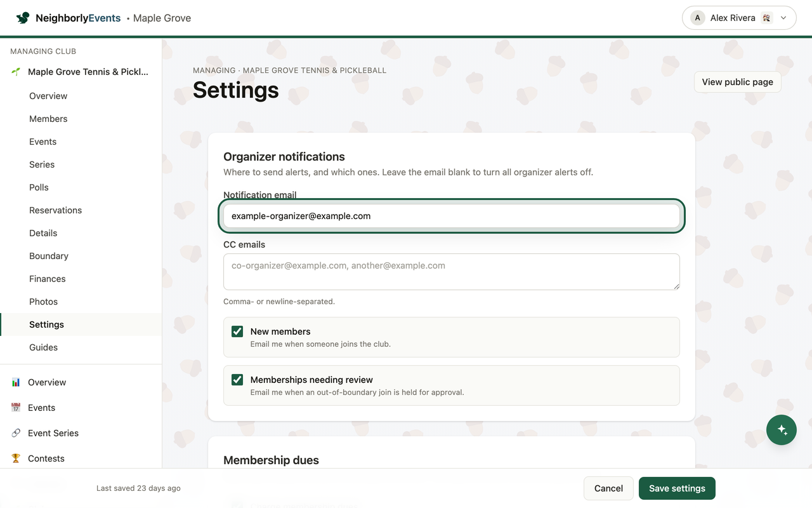Click into the CC emails text area
This screenshot has width=812, height=508.
click(x=452, y=272)
